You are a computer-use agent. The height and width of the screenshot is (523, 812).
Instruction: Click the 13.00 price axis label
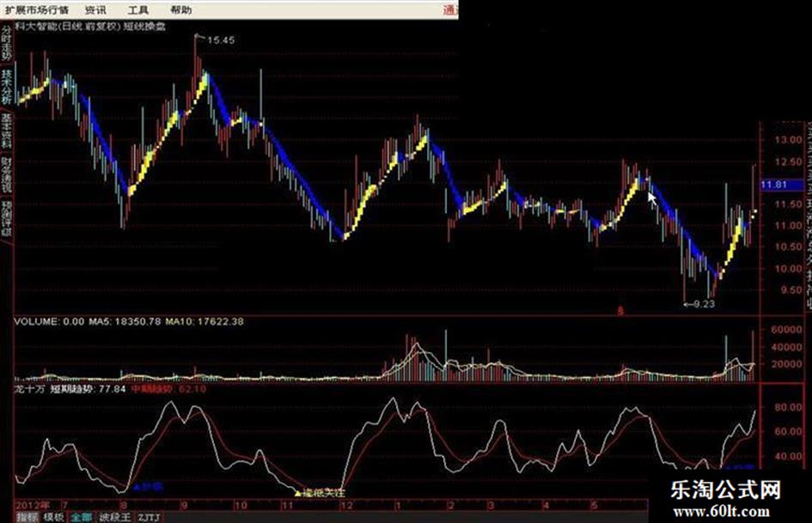click(788, 139)
